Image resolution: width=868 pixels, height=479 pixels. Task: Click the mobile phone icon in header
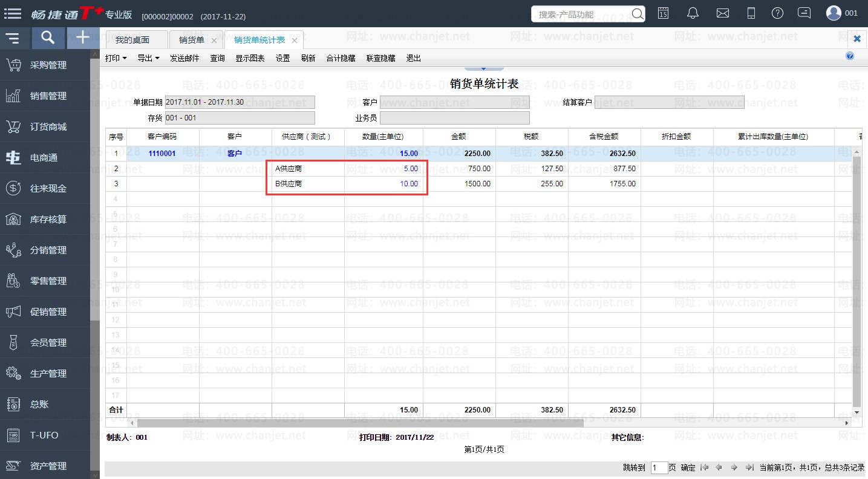point(751,13)
